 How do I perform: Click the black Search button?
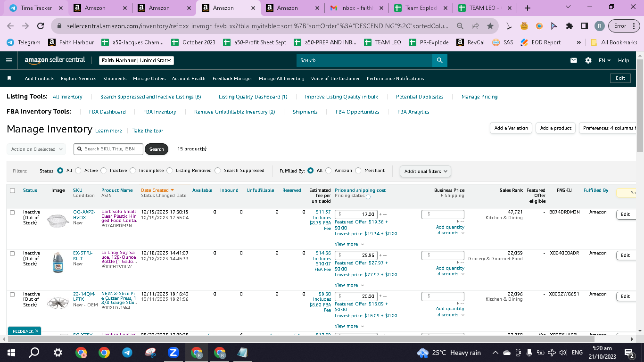coord(157,149)
